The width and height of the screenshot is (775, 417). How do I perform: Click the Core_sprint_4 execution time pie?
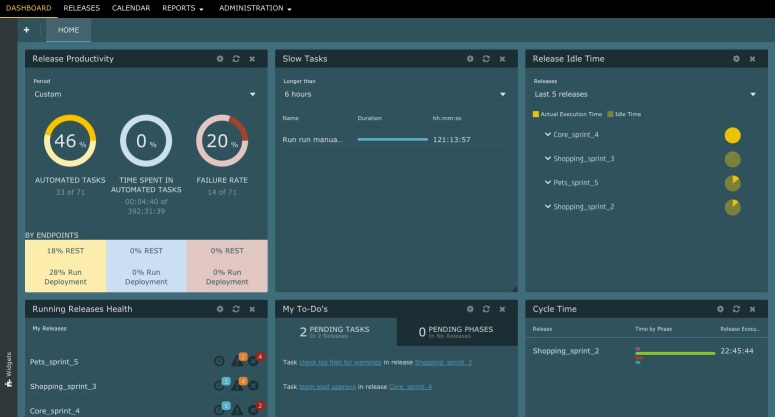tap(732, 135)
